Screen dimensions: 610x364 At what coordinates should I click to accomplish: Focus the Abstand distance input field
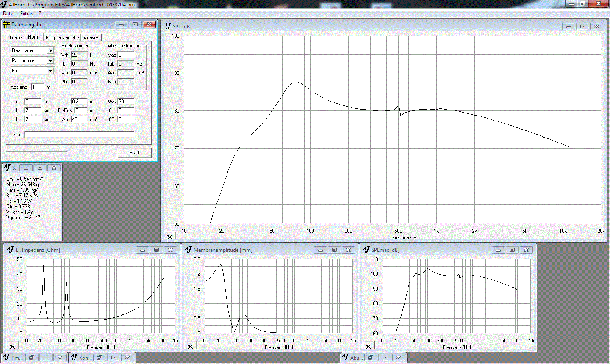37,87
